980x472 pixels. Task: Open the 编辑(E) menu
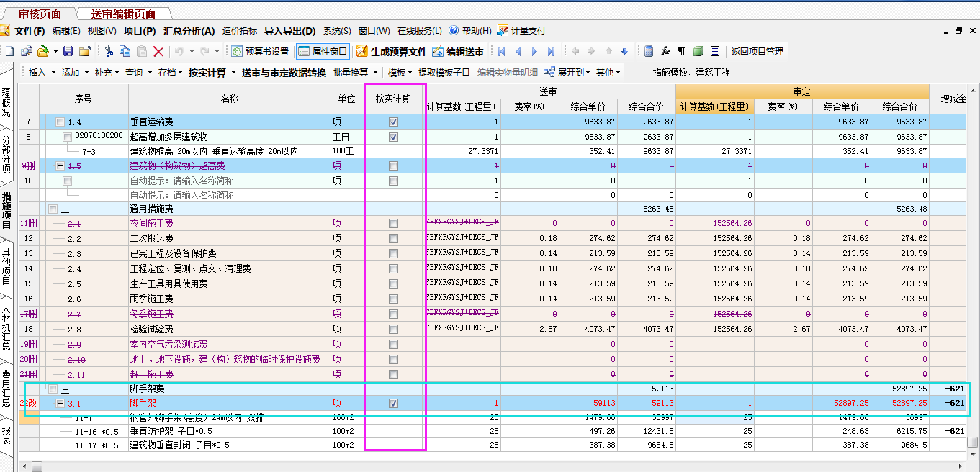click(66, 31)
